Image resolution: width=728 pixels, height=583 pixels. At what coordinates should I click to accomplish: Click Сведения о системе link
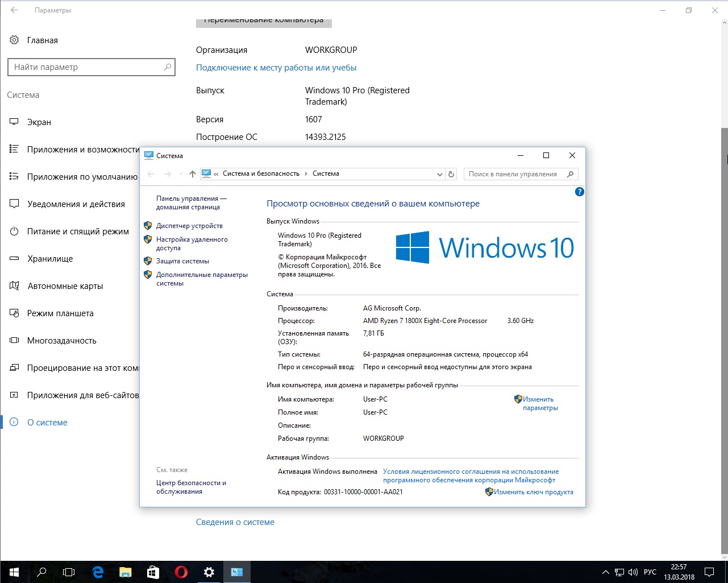[x=235, y=522]
